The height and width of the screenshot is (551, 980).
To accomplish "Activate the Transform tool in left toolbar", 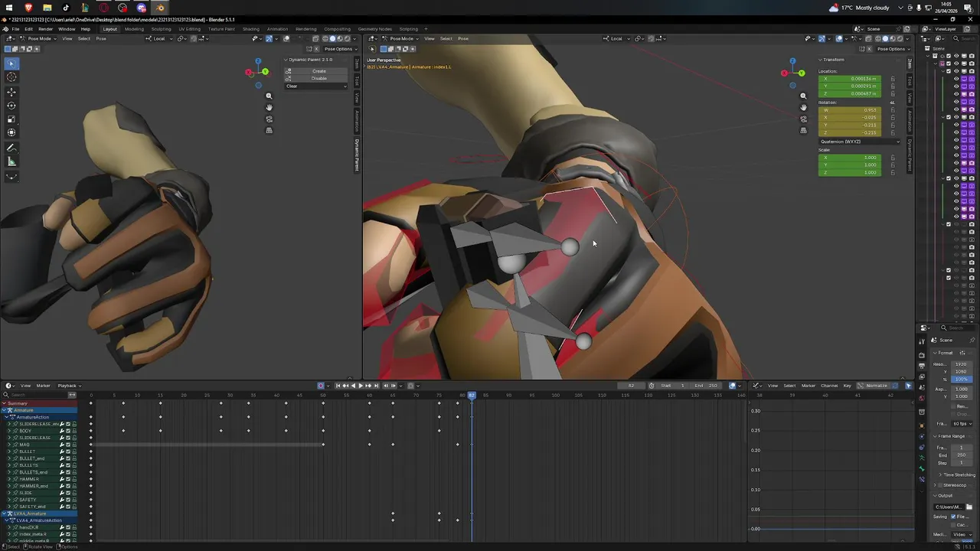I will (11, 133).
